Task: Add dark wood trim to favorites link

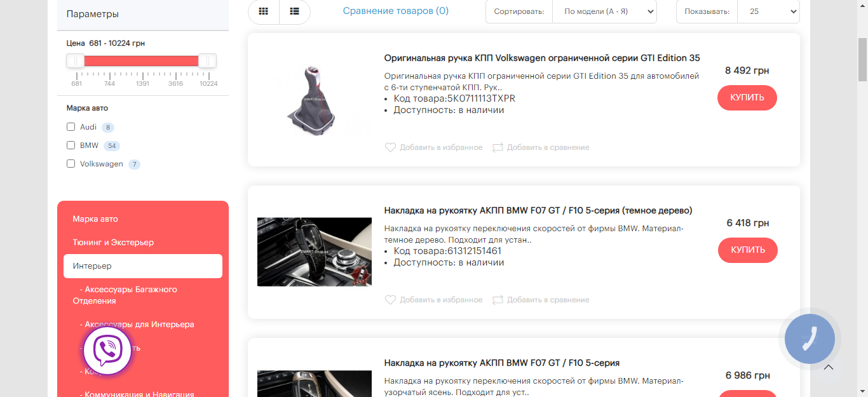Action: click(441, 300)
